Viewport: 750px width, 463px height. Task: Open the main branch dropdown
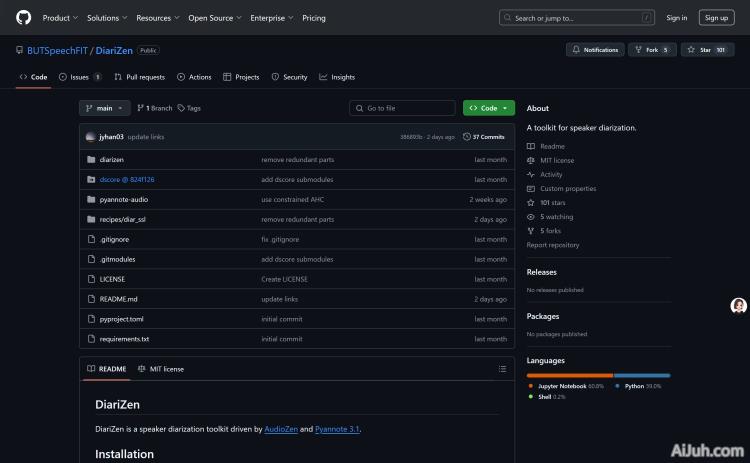105,108
